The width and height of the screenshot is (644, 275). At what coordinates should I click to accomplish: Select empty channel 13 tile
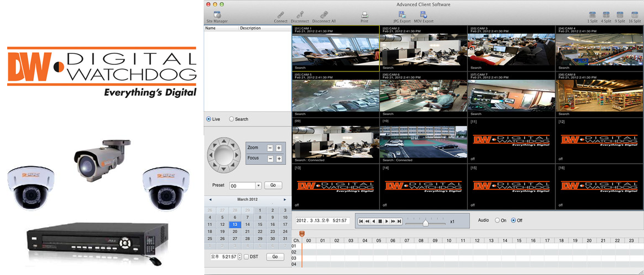pos(336,187)
